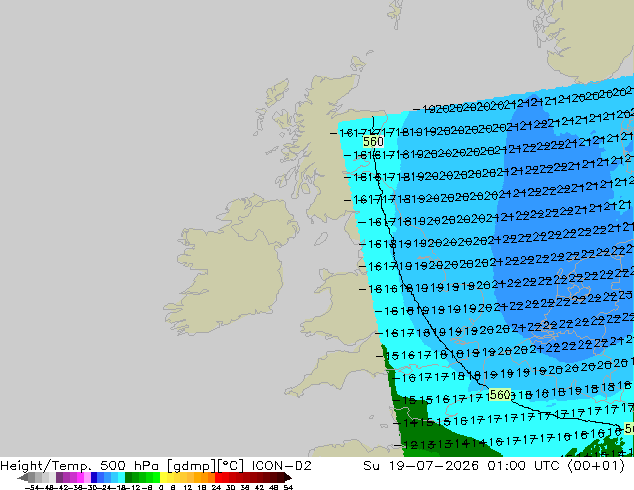Pick the dark blue legend swatch

click(x=94, y=477)
